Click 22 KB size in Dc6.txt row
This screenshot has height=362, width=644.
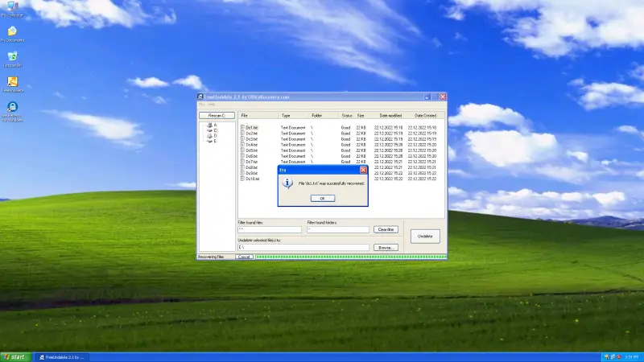(x=361, y=156)
